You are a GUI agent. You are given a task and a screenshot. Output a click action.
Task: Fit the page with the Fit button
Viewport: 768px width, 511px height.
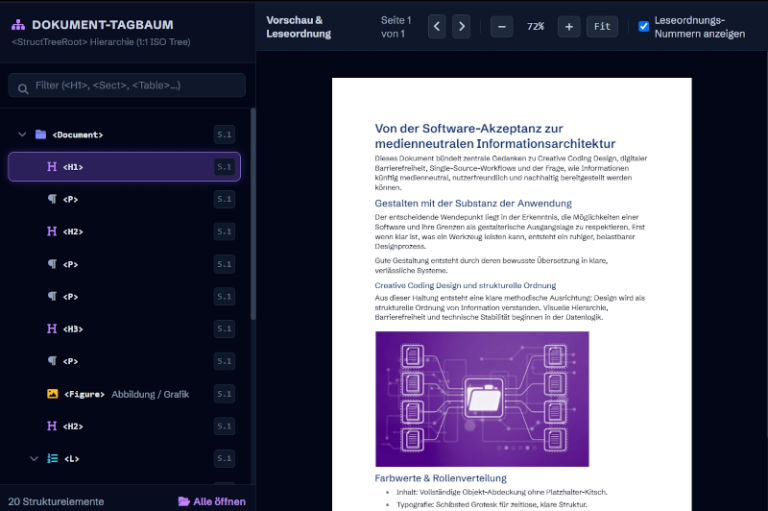click(x=602, y=26)
